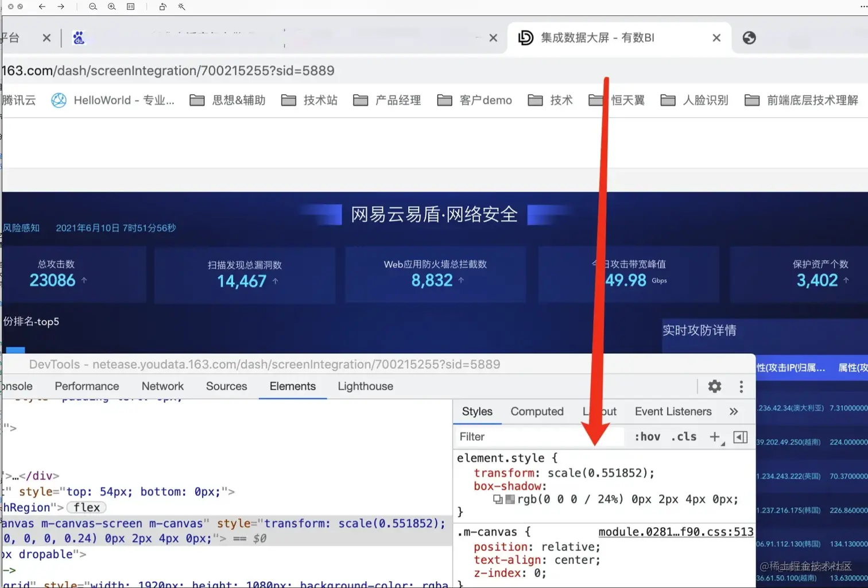The image size is (868, 588).
Task: Open DevTools settings gear
Action: [x=715, y=386]
